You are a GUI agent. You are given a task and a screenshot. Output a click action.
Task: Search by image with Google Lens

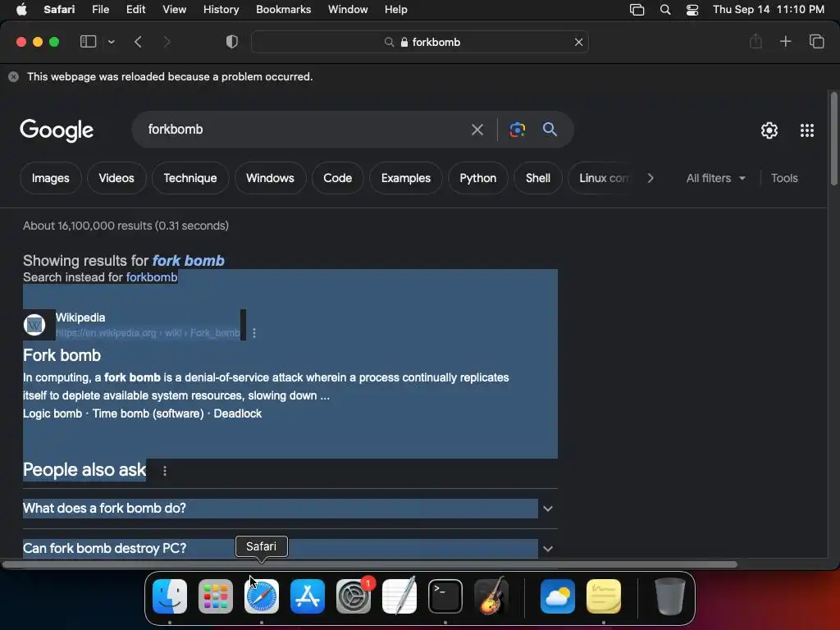[518, 129]
